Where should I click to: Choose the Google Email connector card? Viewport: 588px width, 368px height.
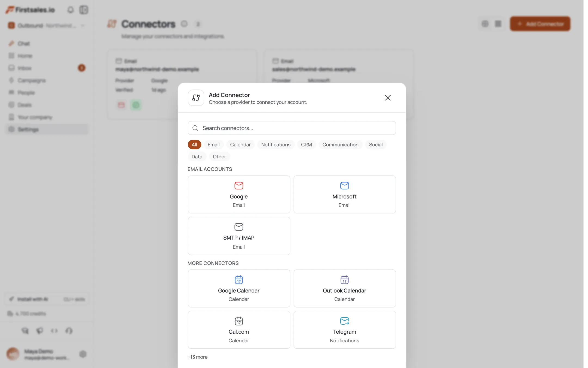pos(239,194)
